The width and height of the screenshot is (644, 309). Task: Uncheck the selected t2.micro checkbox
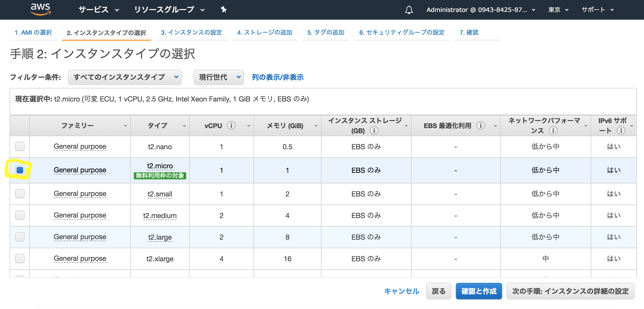click(x=20, y=170)
